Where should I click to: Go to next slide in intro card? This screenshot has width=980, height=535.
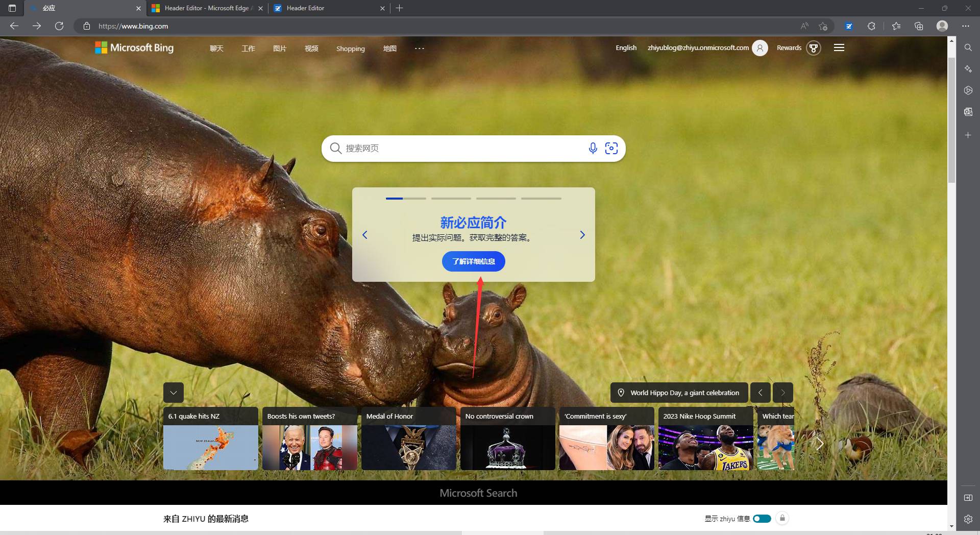coord(582,235)
